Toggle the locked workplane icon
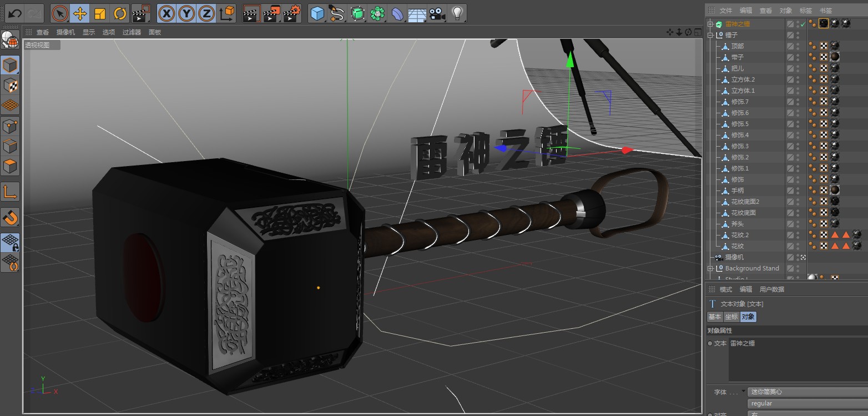The image size is (868, 416). pyautogui.click(x=10, y=242)
